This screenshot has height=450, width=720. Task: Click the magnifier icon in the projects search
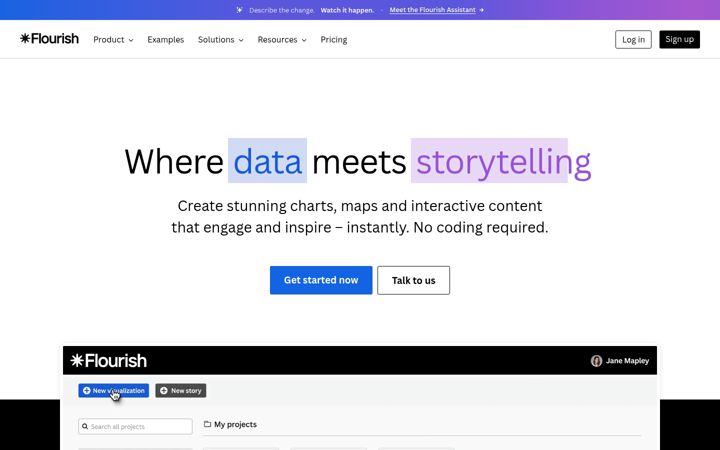point(85,427)
